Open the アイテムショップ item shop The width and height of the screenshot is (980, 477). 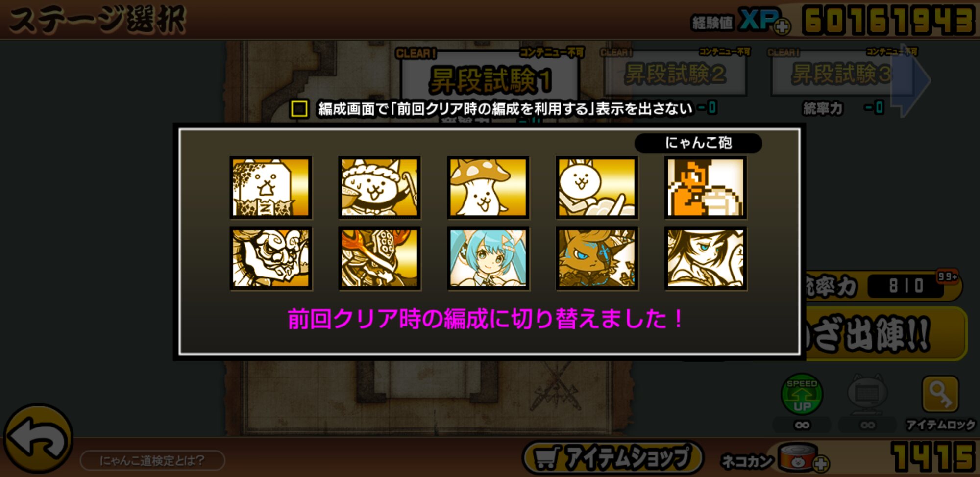tap(613, 458)
